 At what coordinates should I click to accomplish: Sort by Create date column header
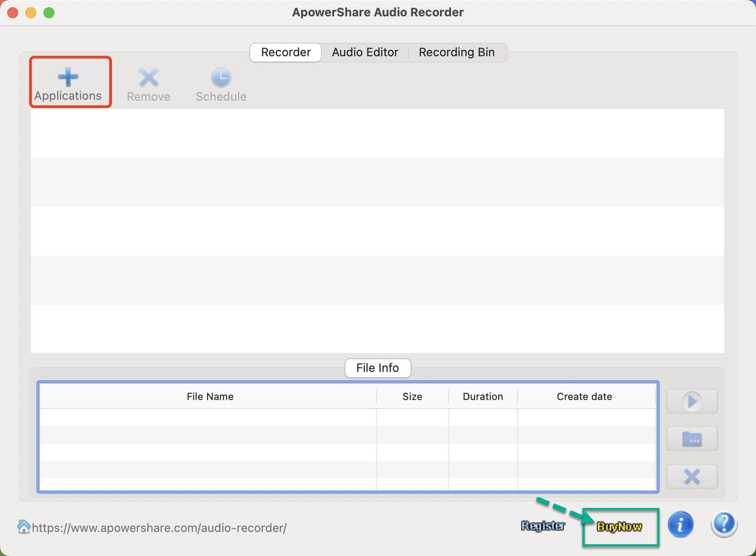tap(584, 396)
